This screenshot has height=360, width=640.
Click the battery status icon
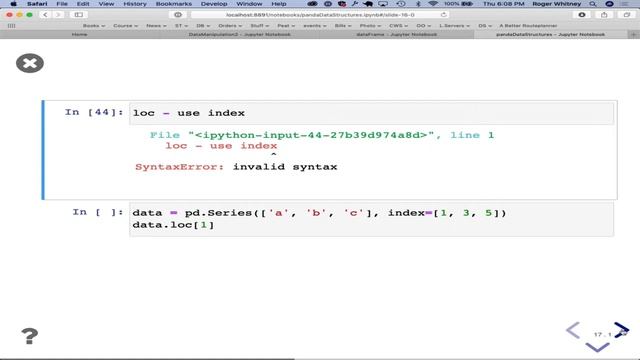pos(467,4)
